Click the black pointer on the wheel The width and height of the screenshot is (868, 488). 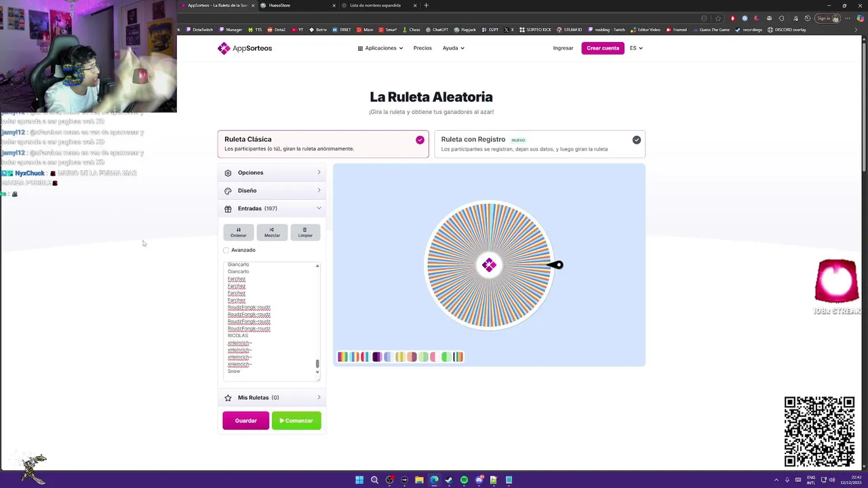pyautogui.click(x=555, y=265)
